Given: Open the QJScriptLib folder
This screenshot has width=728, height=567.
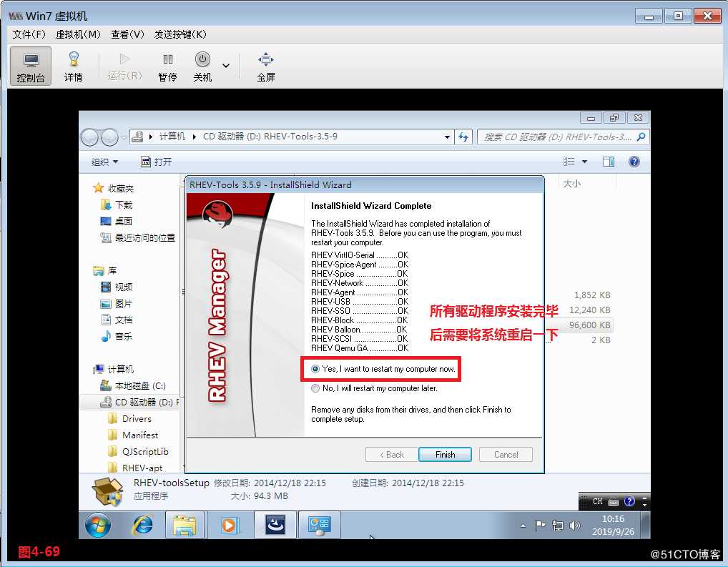Looking at the screenshot, I should (138, 451).
